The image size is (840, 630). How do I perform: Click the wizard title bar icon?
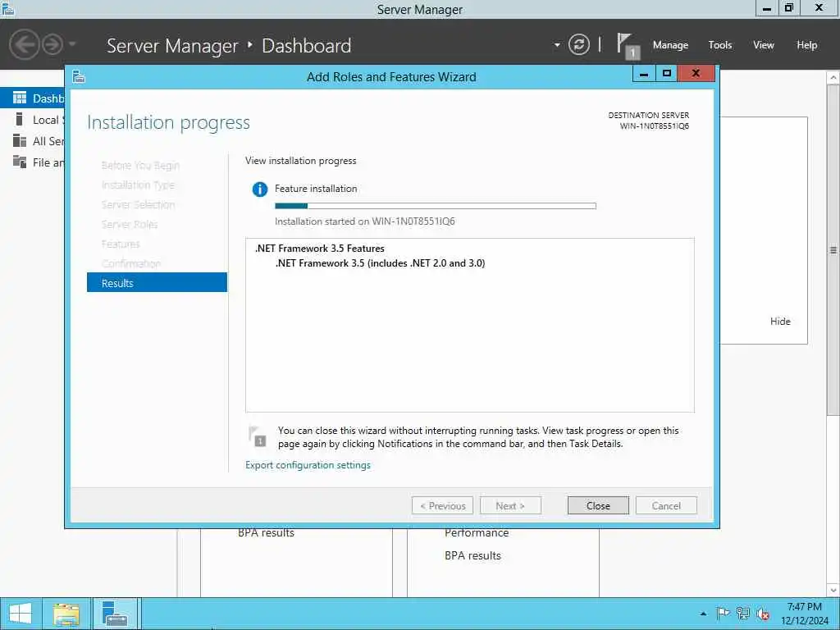click(x=79, y=76)
